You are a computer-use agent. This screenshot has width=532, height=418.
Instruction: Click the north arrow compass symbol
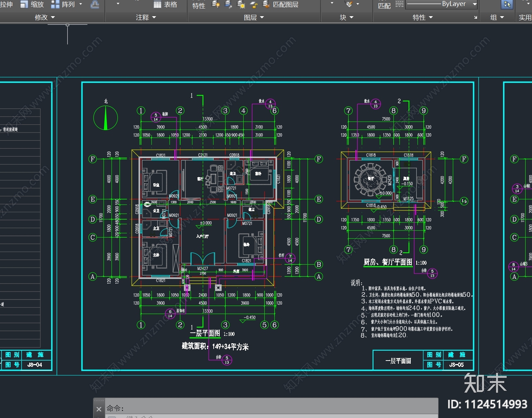point(105,118)
